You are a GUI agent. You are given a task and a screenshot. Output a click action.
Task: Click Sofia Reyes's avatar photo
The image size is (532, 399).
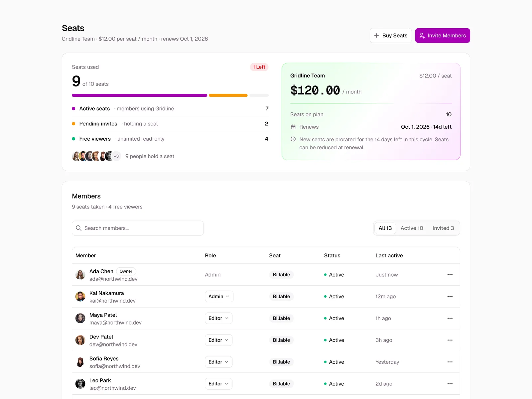pos(80,362)
